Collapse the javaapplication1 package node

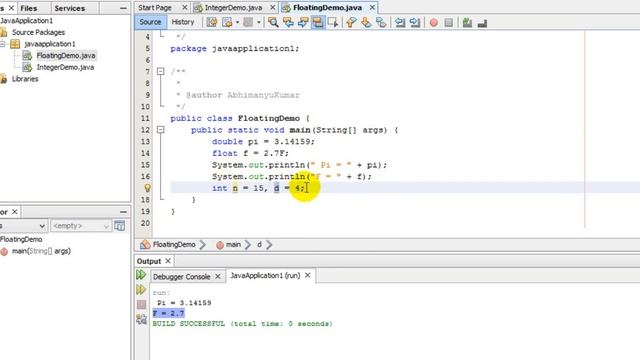point(2,44)
